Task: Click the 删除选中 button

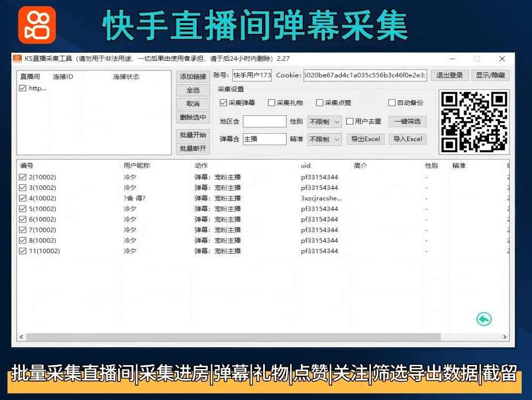Action: pos(193,118)
